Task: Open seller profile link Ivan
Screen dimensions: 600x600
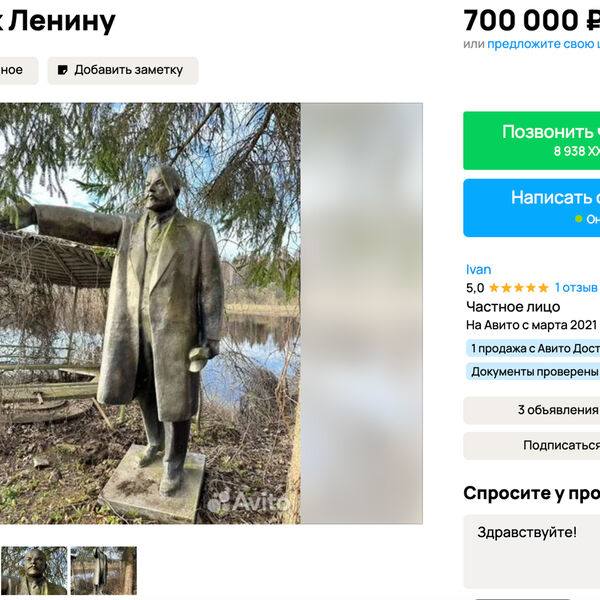Action: tap(478, 269)
